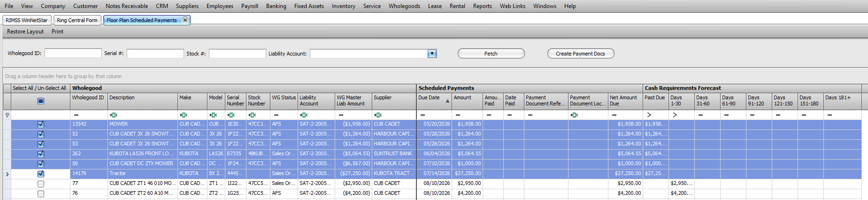This screenshot has height=200, width=868.
Task: Click into the Wholegood ID input field
Action: click(x=73, y=54)
